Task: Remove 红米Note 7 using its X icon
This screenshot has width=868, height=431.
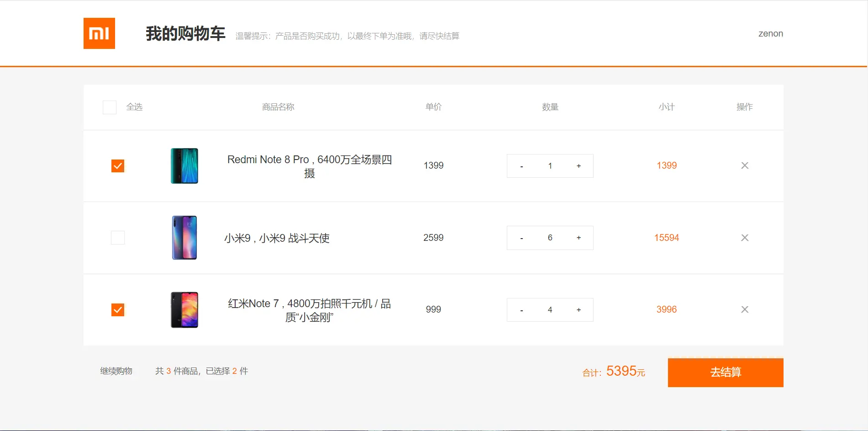Action: pos(745,309)
